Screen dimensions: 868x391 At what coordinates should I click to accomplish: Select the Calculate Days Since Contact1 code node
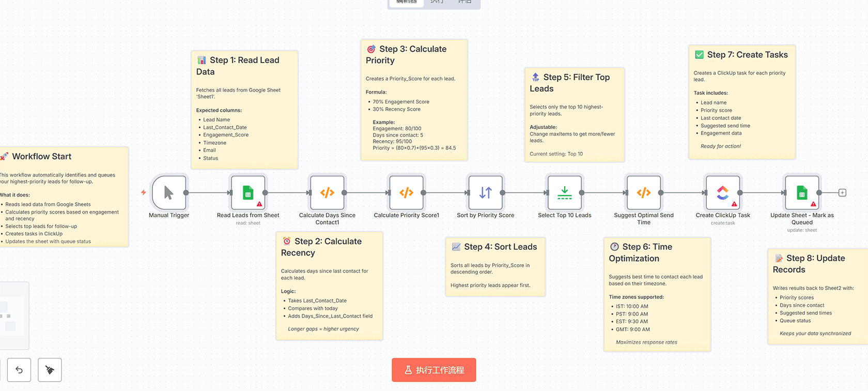(327, 193)
